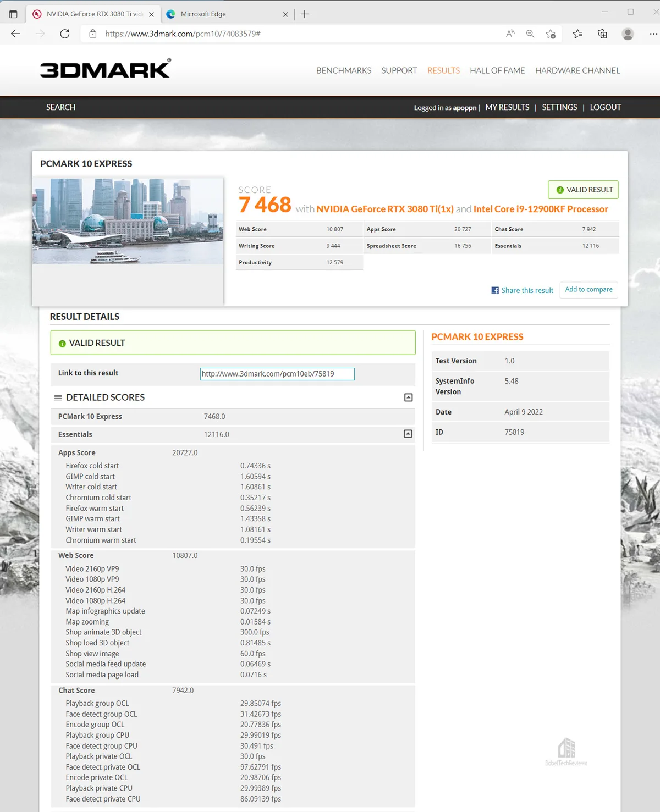Click the PCMark 10 Express 7468.0 row
This screenshot has width=660, height=812.
pyautogui.click(x=233, y=416)
